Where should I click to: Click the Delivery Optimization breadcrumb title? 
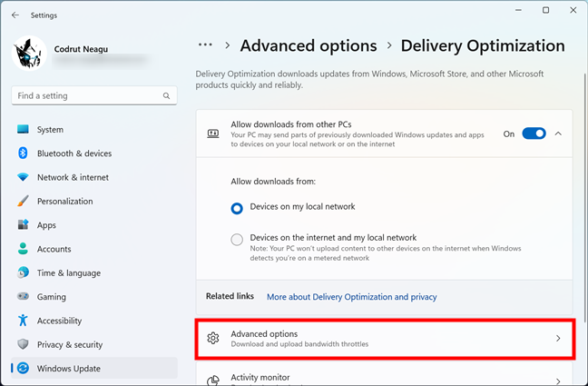pyautogui.click(x=483, y=45)
